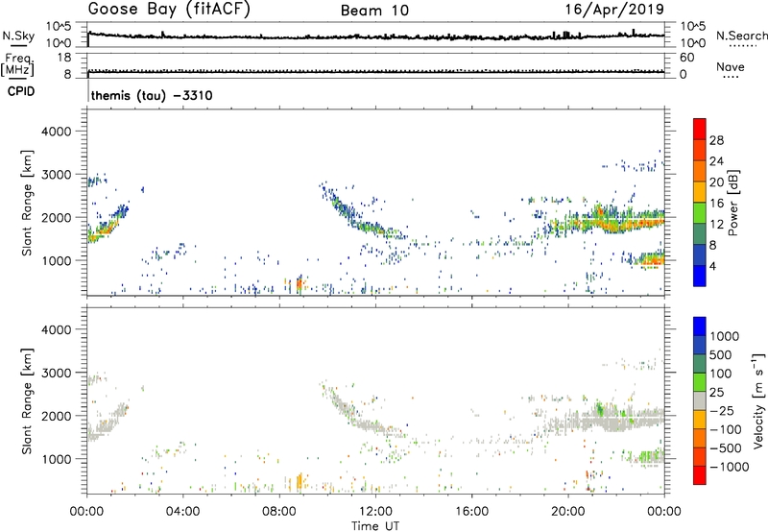Click the sky noise trace line
This screenshot has width=768, height=532.
375,36
